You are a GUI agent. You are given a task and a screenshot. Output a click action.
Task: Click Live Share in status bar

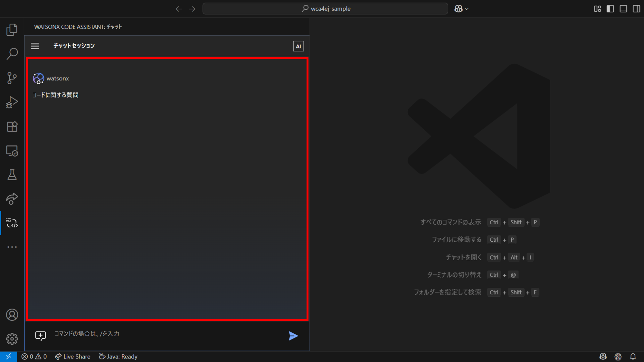point(73,357)
